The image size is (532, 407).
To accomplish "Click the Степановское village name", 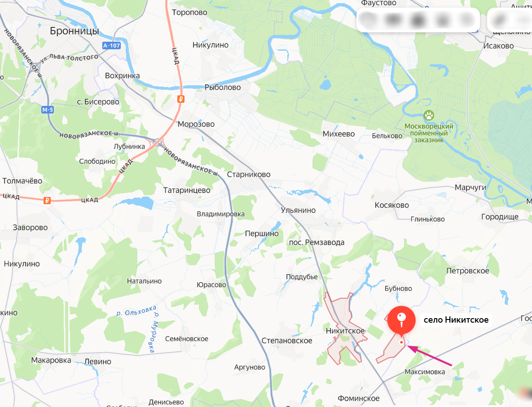I will 287,341.
